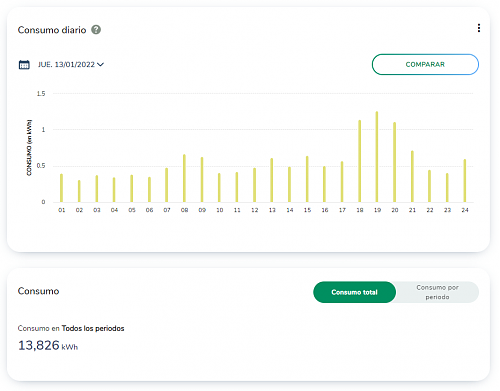
Task: Click the bar for hour 20
Action: click(x=394, y=162)
